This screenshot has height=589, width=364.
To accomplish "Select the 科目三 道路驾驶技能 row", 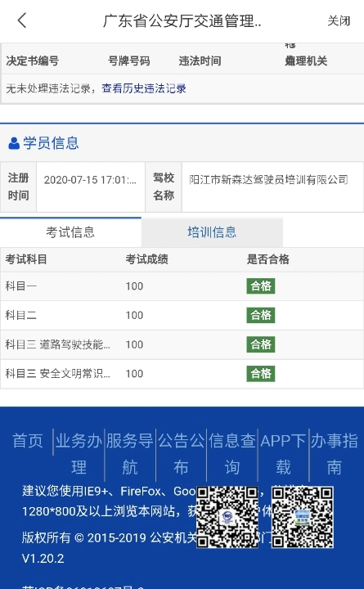I will click(182, 344).
